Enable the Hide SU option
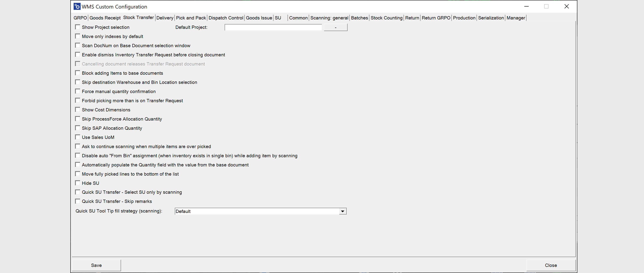The image size is (644, 273). click(78, 183)
